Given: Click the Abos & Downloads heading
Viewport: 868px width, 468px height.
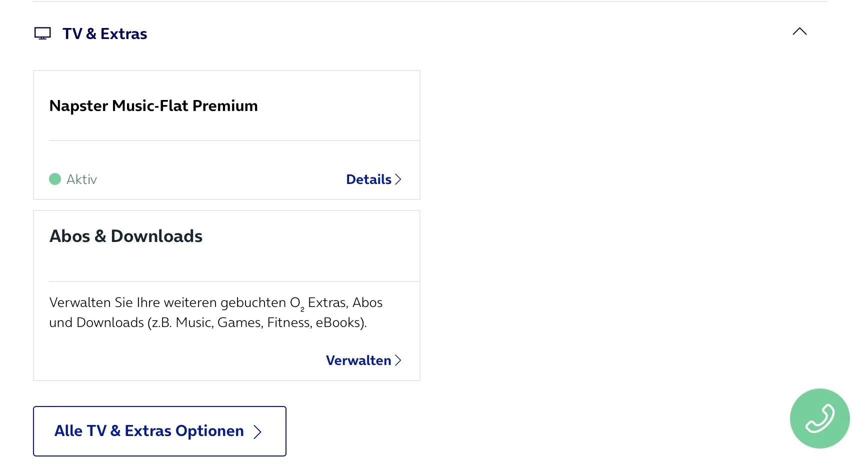Looking at the screenshot, I should click(126, 236).
